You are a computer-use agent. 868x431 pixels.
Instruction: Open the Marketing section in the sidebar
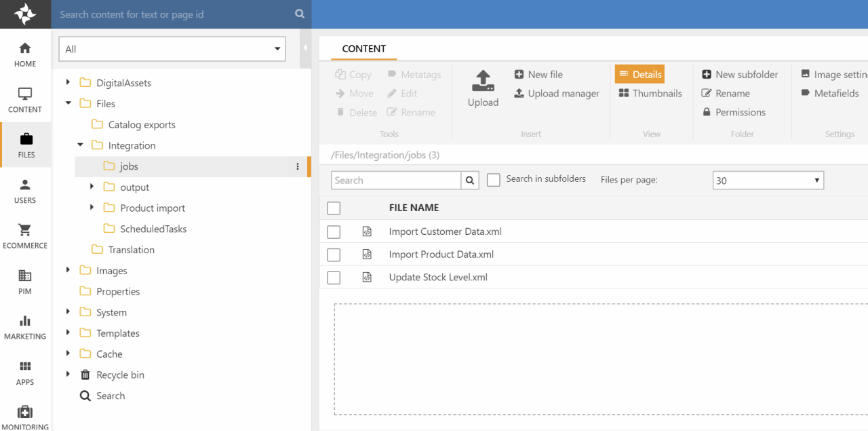tap(25, 327)
